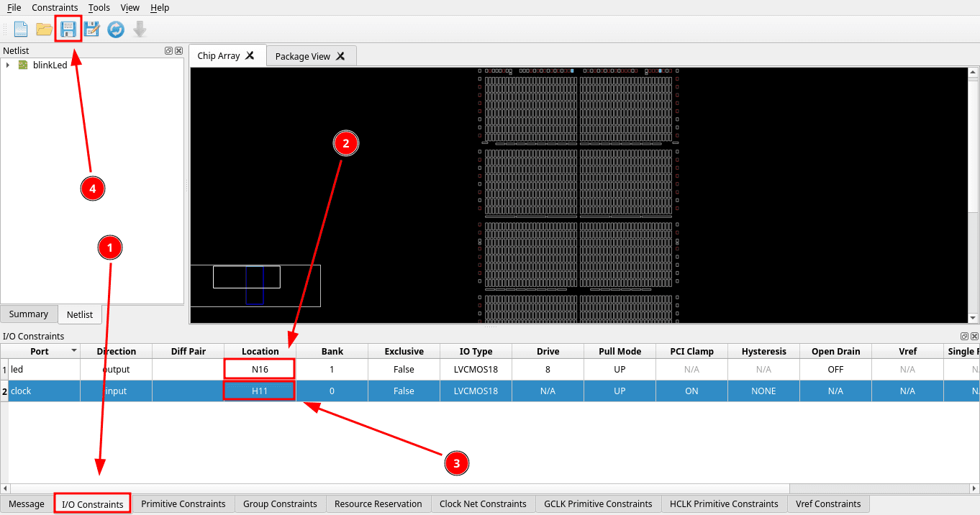
Task: Click the Save As toolbar icon
Action: click(91, 29)
